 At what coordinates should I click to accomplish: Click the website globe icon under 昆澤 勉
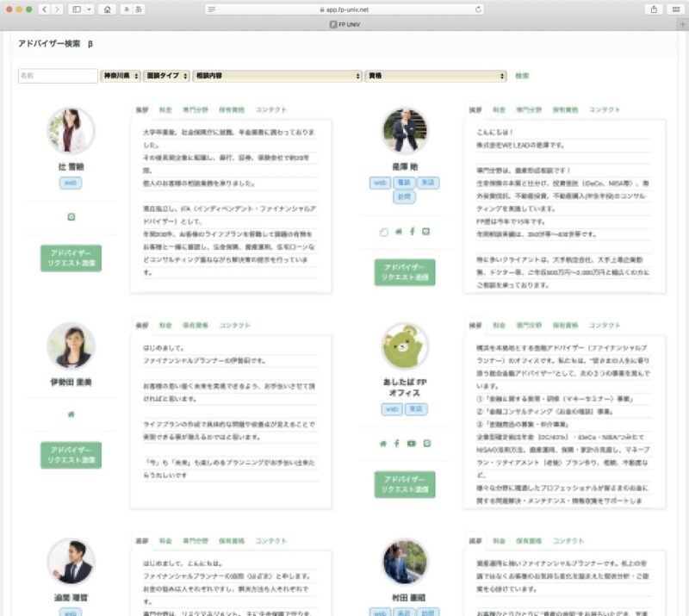coord(385,231)
